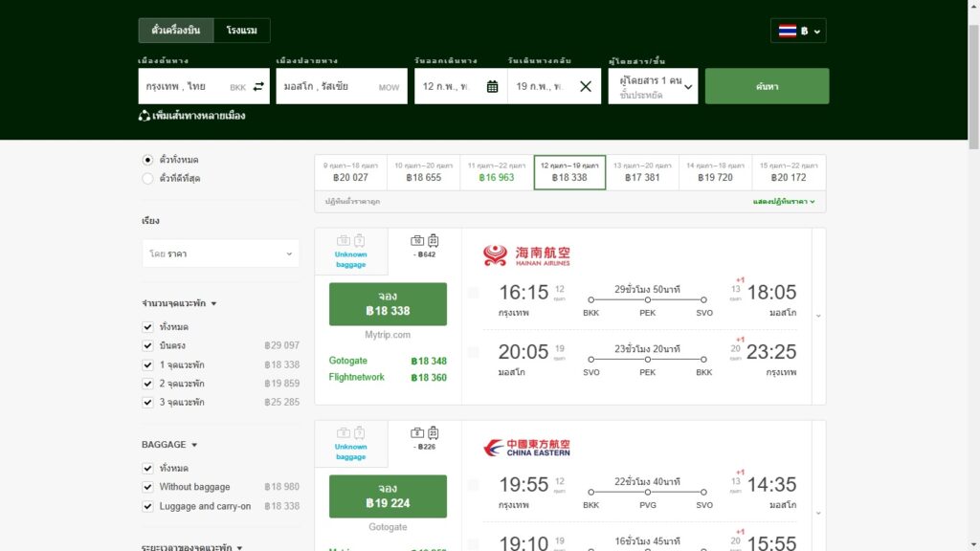
Task: Book the ฿18 338 Mytrip.com fare
Action: click(388, 303)
